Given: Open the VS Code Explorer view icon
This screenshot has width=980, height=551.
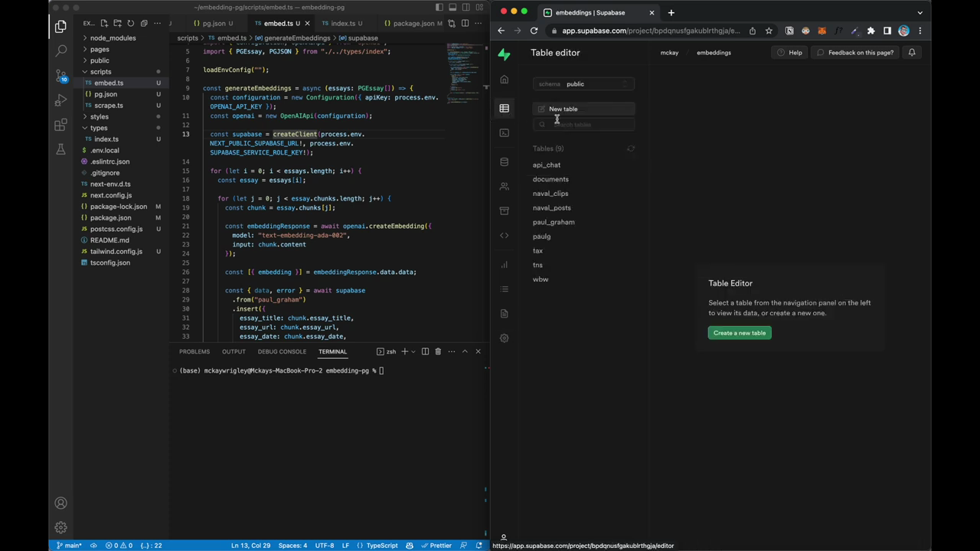Looking at the screenshot, I should pos(60,27).
